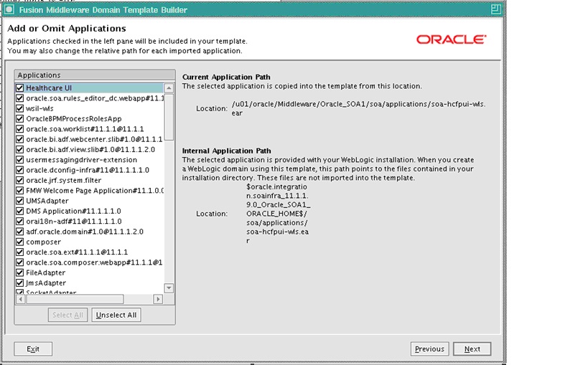Image resolution: width=588 pixels, height=365 pixels.
Task: Select adf.oracle.domain#1.0@11.1.1.2.0 list item
Action: 85,232
